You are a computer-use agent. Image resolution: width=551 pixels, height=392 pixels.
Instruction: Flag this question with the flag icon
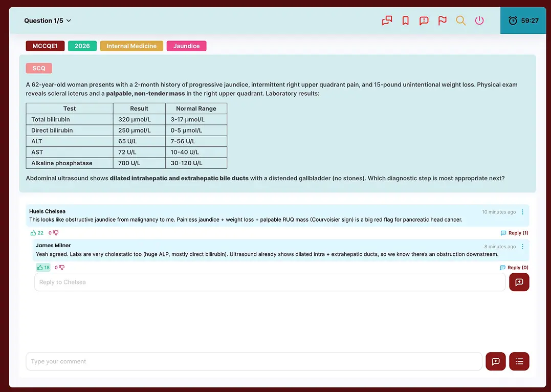coord(442,20)
